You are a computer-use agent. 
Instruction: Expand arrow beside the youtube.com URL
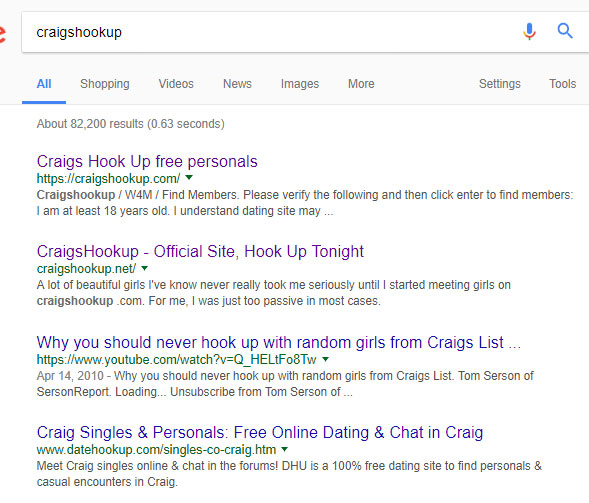click(326, 359)
